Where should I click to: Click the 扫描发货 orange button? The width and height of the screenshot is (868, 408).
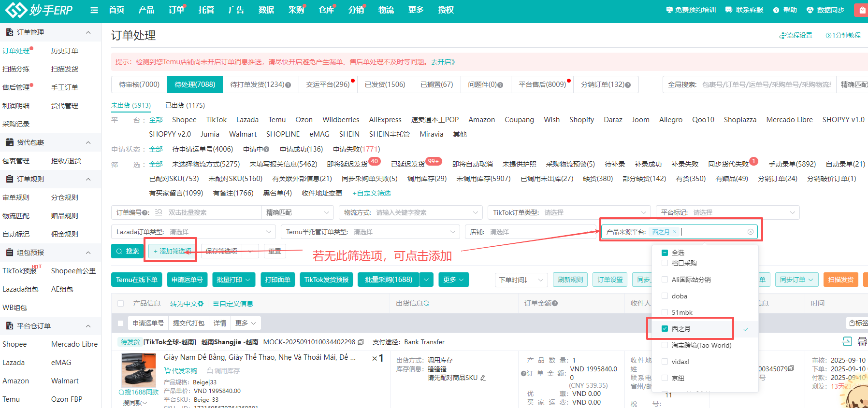841,280
